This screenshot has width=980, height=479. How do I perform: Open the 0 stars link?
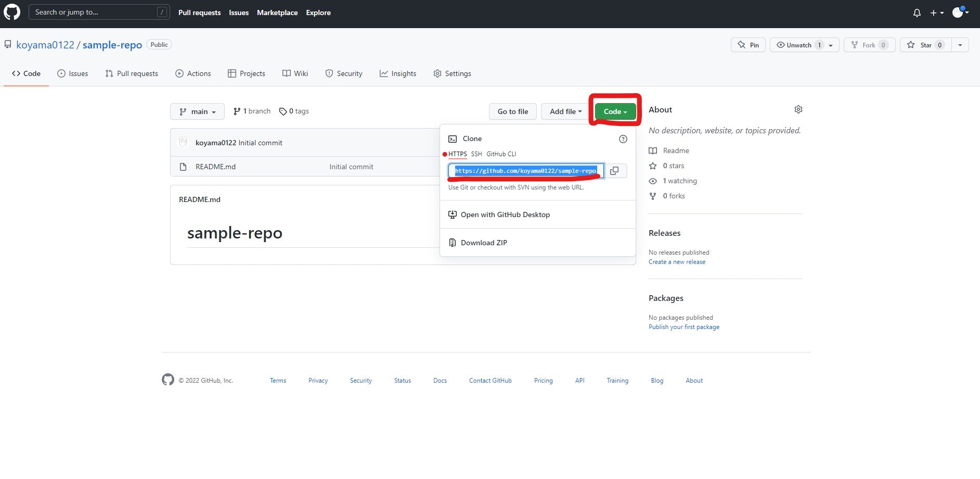click(x=666, y=166)
